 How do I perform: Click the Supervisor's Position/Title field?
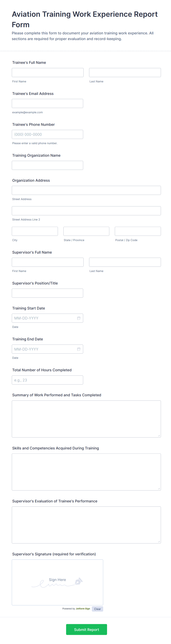(x=47, y=293)
